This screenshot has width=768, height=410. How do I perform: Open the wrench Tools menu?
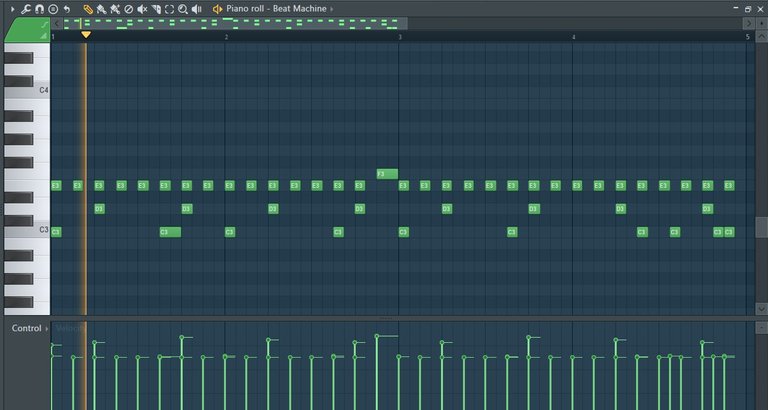coord(26,9)
